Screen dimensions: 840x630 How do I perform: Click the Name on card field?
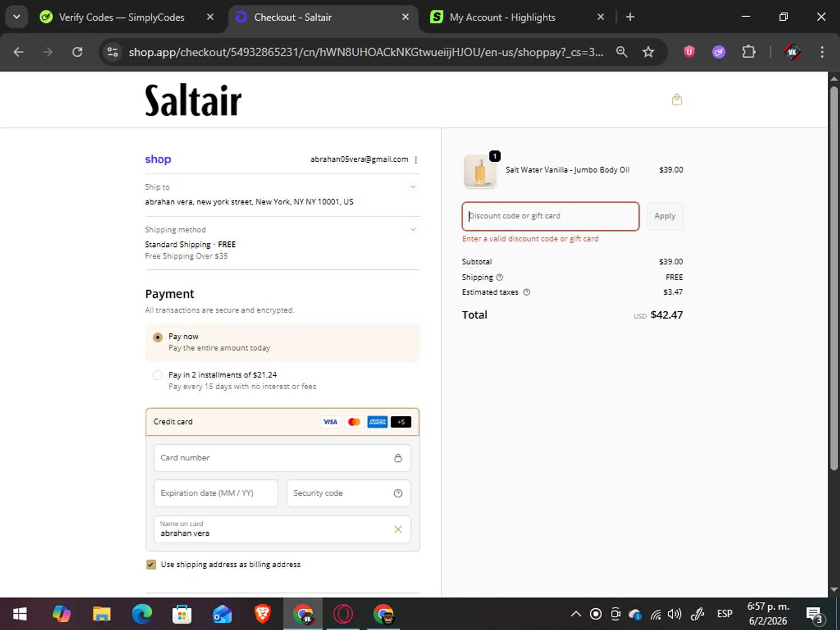click(x=282, y=529)
